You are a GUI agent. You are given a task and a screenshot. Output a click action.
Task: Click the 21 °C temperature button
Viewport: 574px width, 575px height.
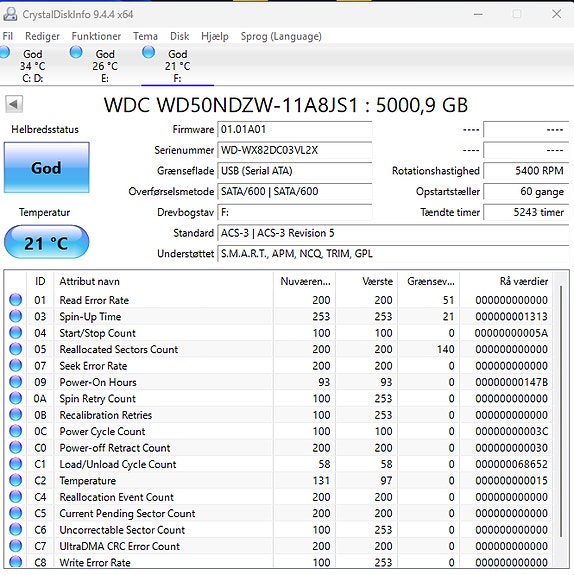click(47, 243)
